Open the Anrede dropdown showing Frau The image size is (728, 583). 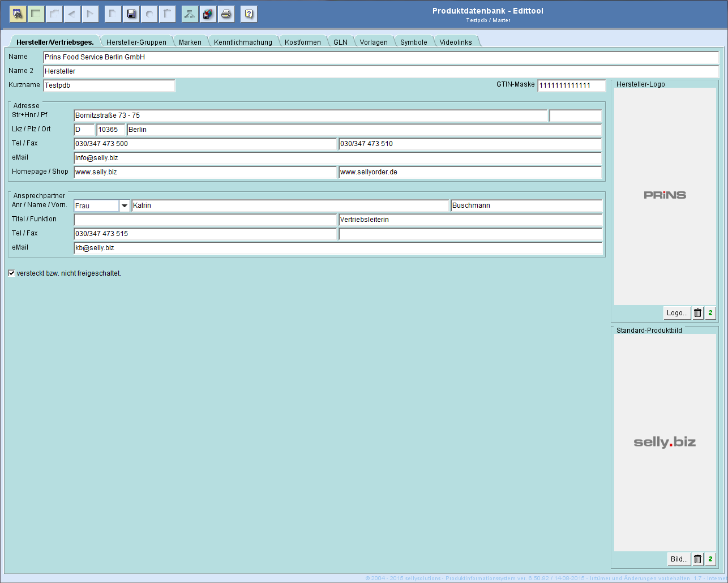pyautogui.click(x=125, y=206)
